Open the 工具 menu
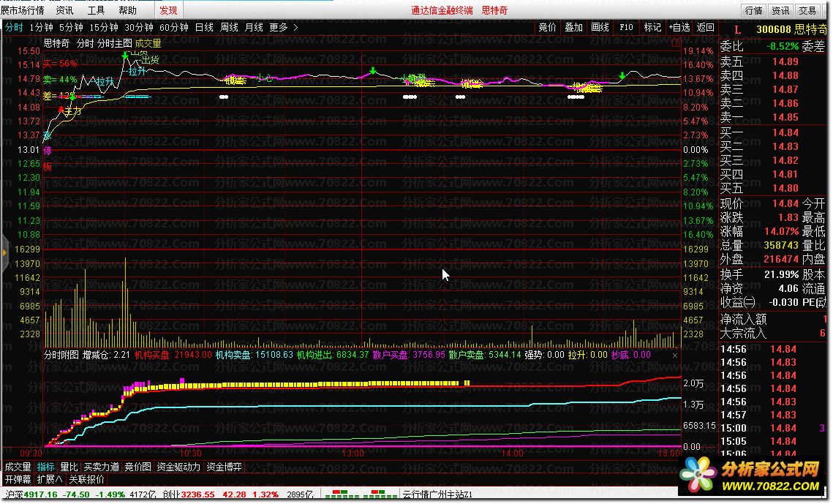This screenshot has width=833, height=504. click(x=96, y=10)
